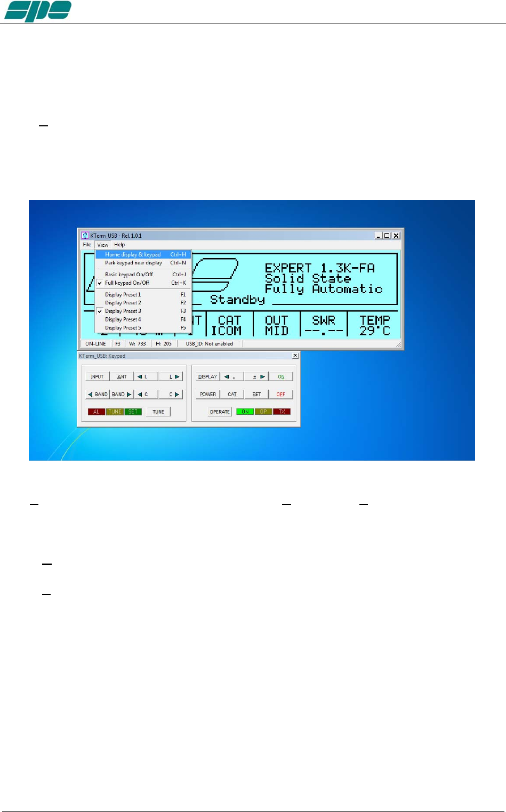The width and height of the screenshot is (506, 812).
Task: Click the olive OP indicator
Action: tap(263, 412)
